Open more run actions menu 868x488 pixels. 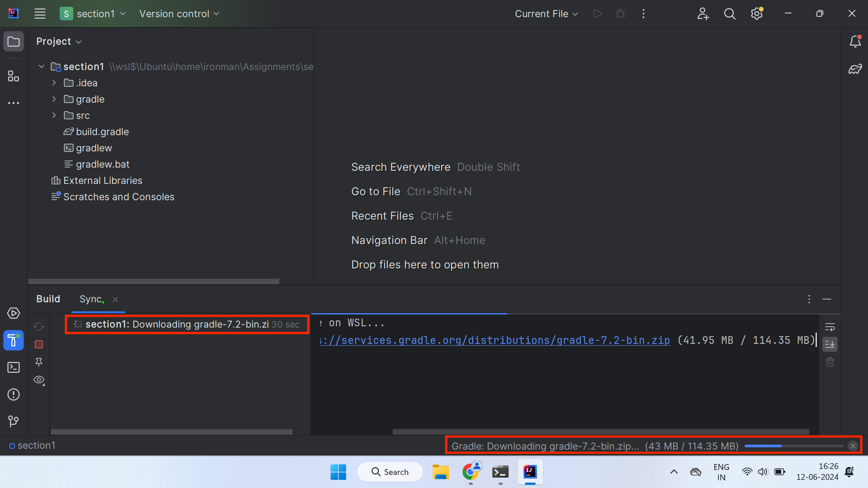point(643,14)
